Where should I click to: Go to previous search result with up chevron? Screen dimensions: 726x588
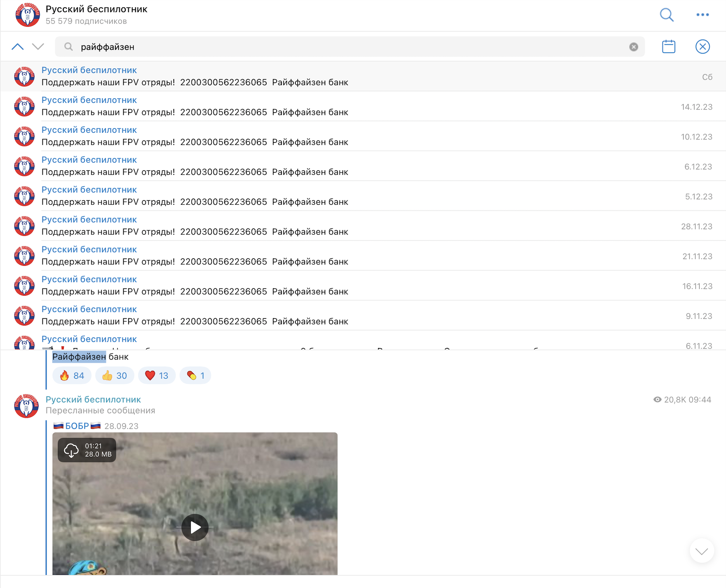click(18, 47)
